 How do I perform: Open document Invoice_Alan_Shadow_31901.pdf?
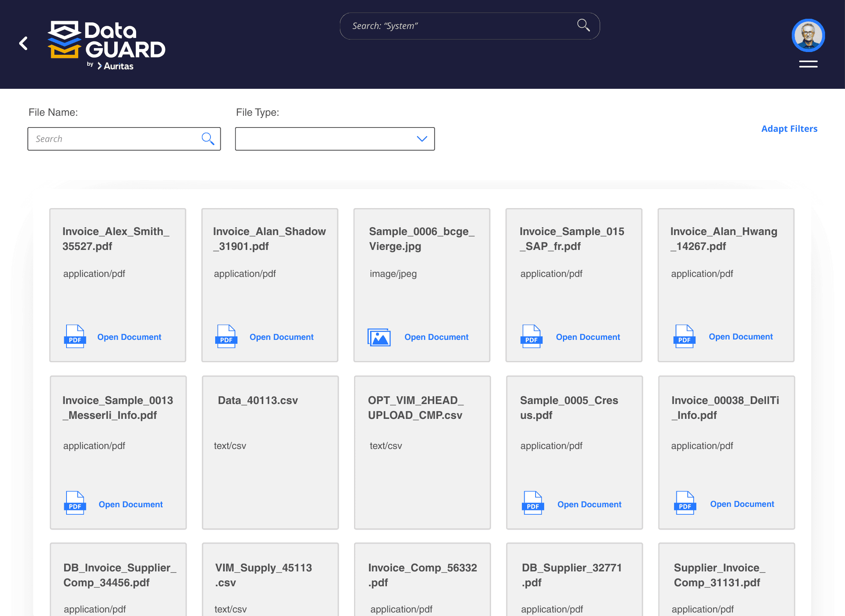coord(281,337)
